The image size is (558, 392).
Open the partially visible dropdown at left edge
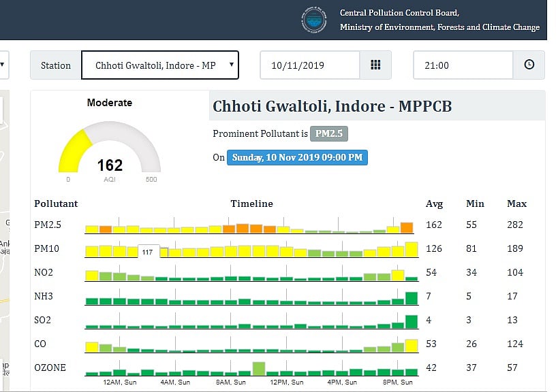click(3, 65)
